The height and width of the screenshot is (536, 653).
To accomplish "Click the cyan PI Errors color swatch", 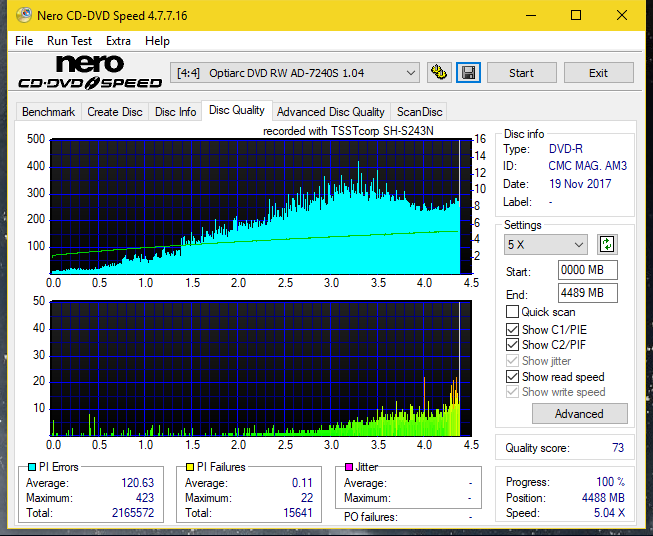I will point(32,467).
